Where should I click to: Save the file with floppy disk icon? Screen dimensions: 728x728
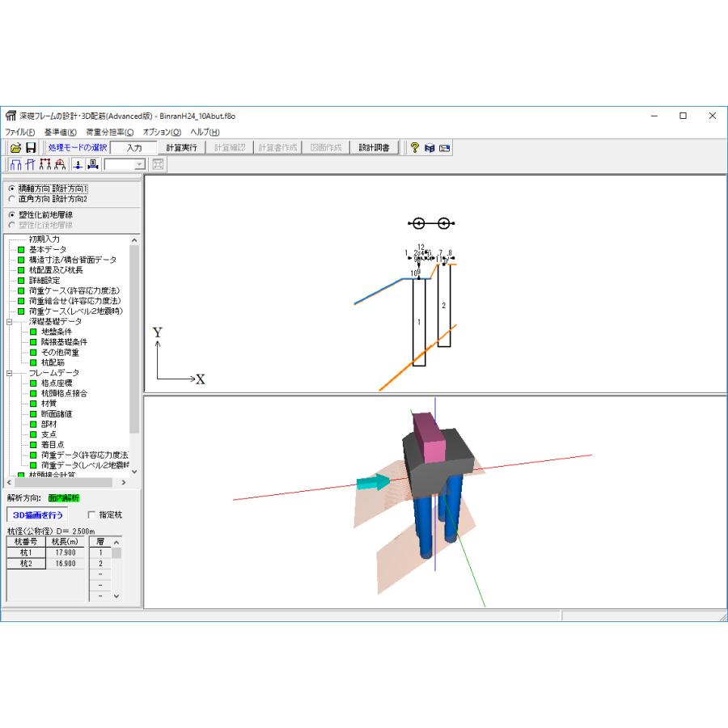pos(31,148)
